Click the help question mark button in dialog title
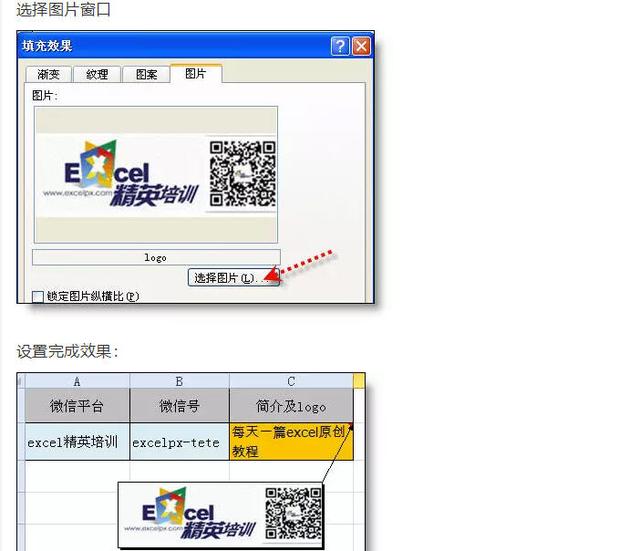 point(340,46)
